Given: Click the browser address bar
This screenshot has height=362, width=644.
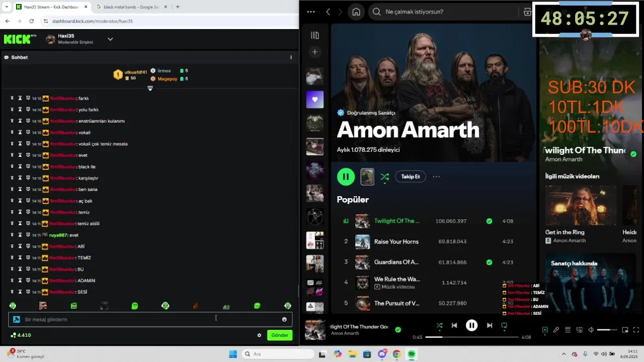Looking at the screenshot, I should point(170,21).
